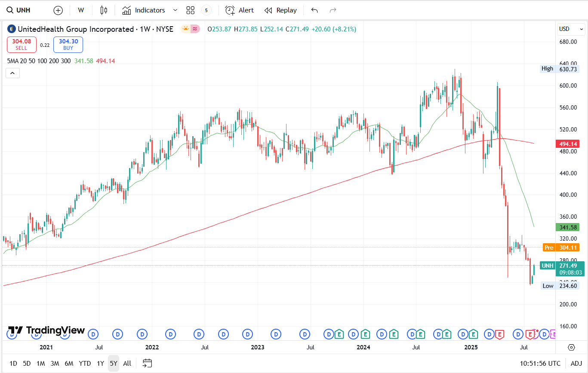Screen dimensions: 588x373
Task: Undo the last chart action
Action: (x=314, y=10)
